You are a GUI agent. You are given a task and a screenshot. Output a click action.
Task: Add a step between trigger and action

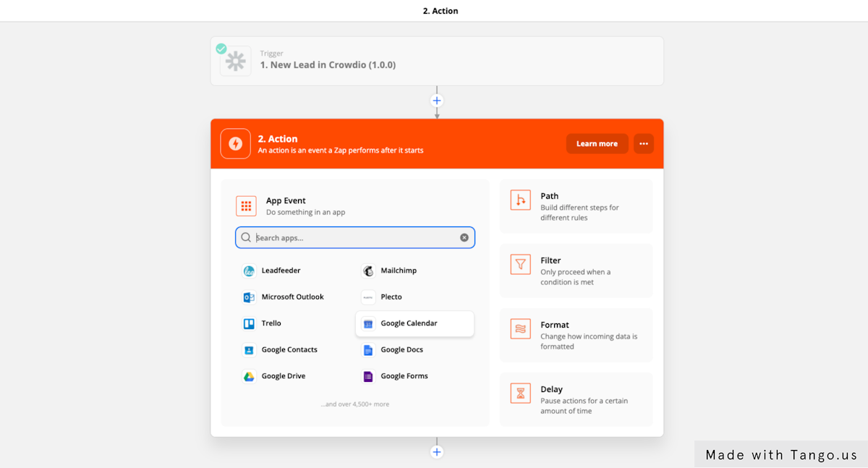pyautogui.click(x=437, y=101)
